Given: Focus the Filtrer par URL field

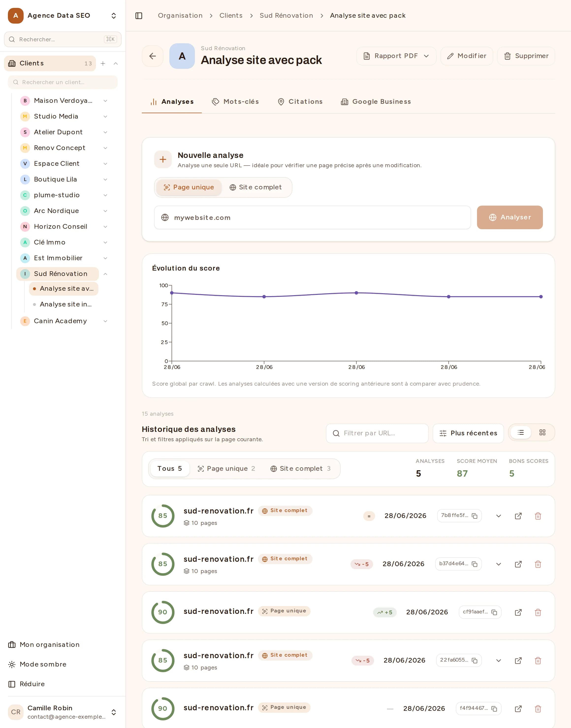Looking at the screenshot, I should 377,433.
